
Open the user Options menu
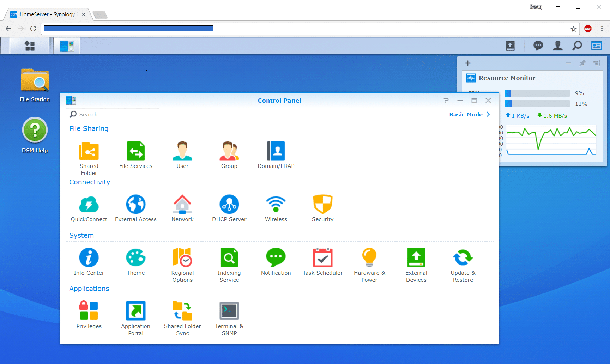click(x=558, y=46)
